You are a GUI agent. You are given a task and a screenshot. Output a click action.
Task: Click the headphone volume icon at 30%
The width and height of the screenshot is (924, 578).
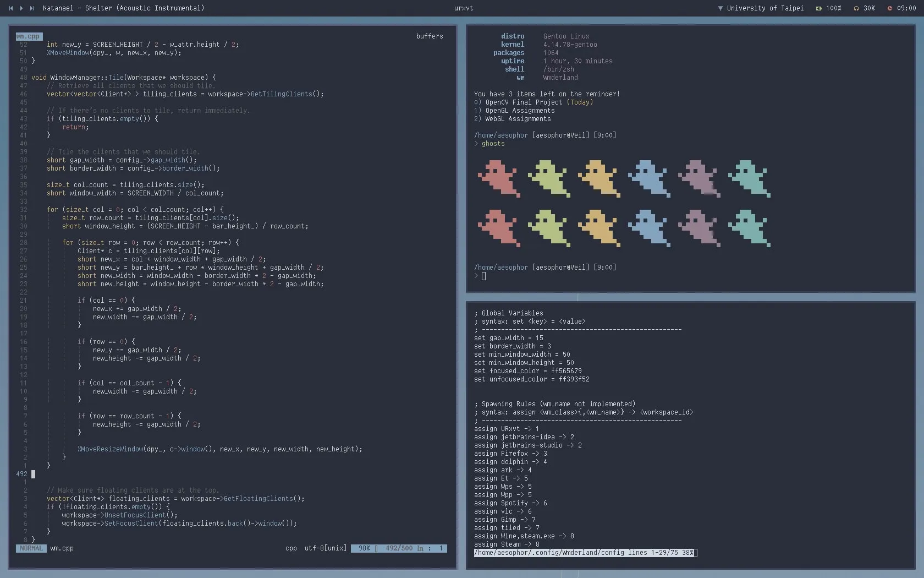coord(856,8)
